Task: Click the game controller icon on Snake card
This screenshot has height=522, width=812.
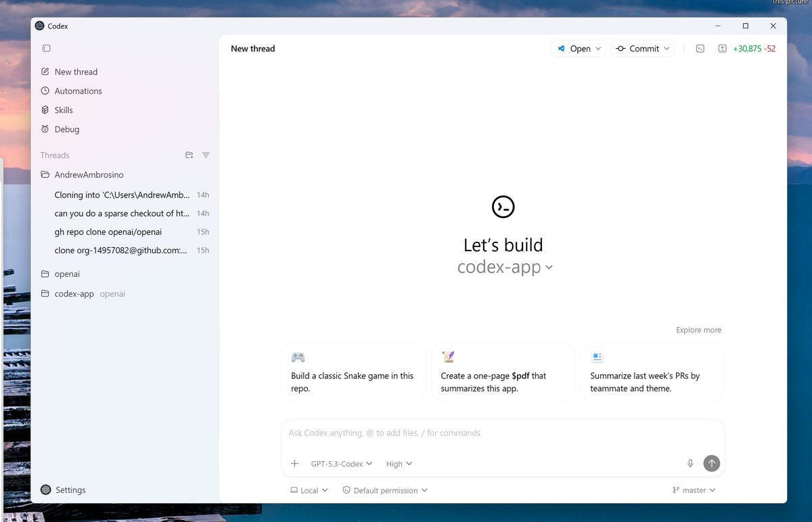Action: tap(298, 357)
